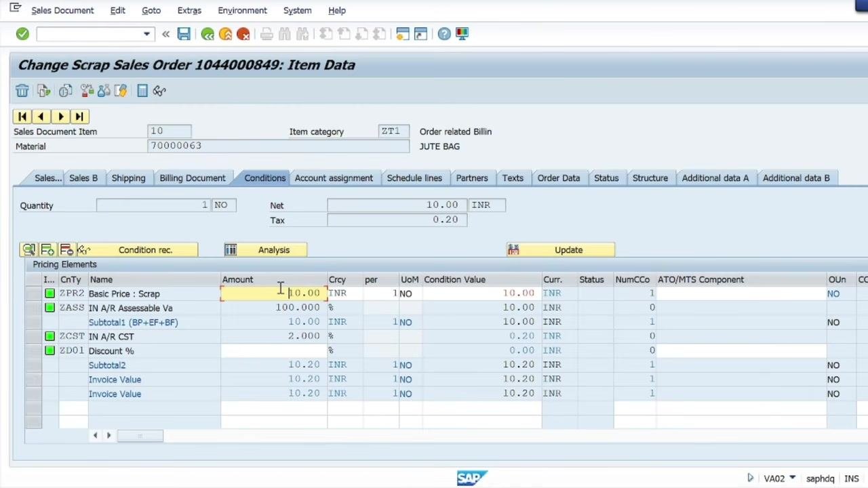
Task: Expand the VA02 status bar dropdown
Action: tap(792, 479)
